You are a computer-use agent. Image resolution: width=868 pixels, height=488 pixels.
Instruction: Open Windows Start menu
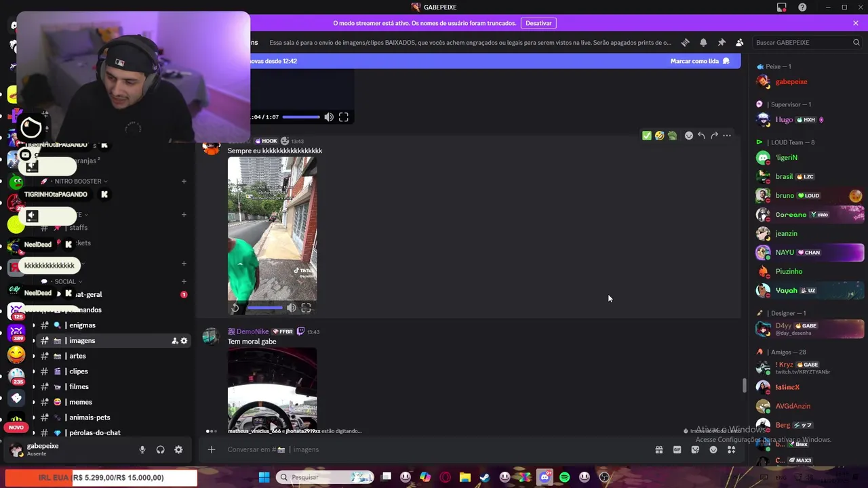264,477
